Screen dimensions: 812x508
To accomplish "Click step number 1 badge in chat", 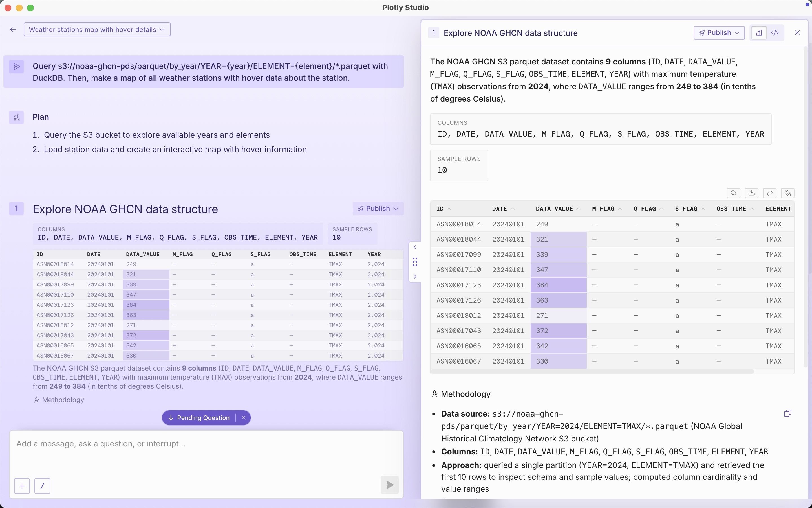I will coord(16,209).
